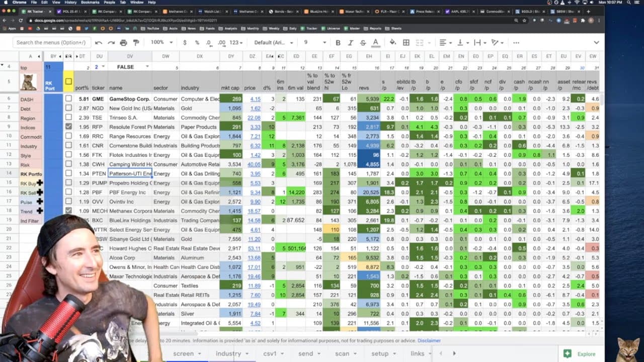644x362 pixels.
Task: Select the Paint format tool
Action: [x=136, y=43]
